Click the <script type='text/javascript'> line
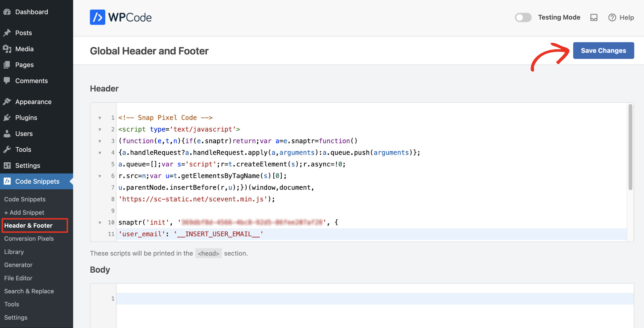This screenshot has width=644, height=328. (x=179, y=129)
